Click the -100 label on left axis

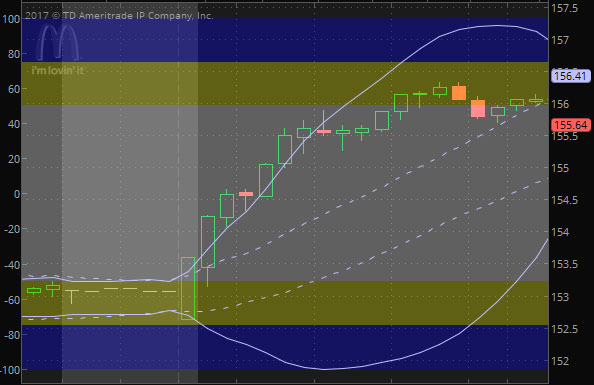click(x=10, y=370)
